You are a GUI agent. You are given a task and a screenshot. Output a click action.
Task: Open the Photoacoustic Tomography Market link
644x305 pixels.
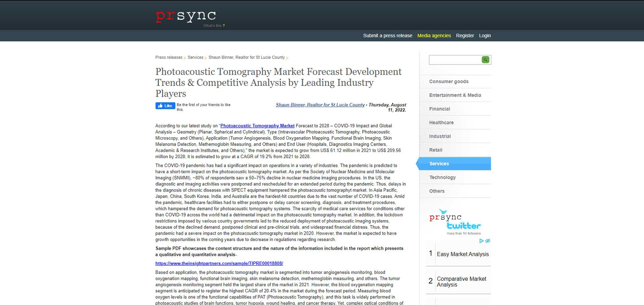[257, 125]
